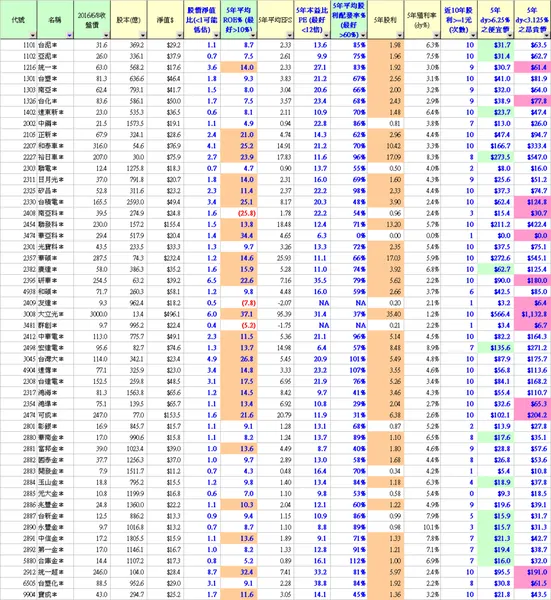
Task: Select the share capital cell 2593.0
Action: tap(129, 202)
